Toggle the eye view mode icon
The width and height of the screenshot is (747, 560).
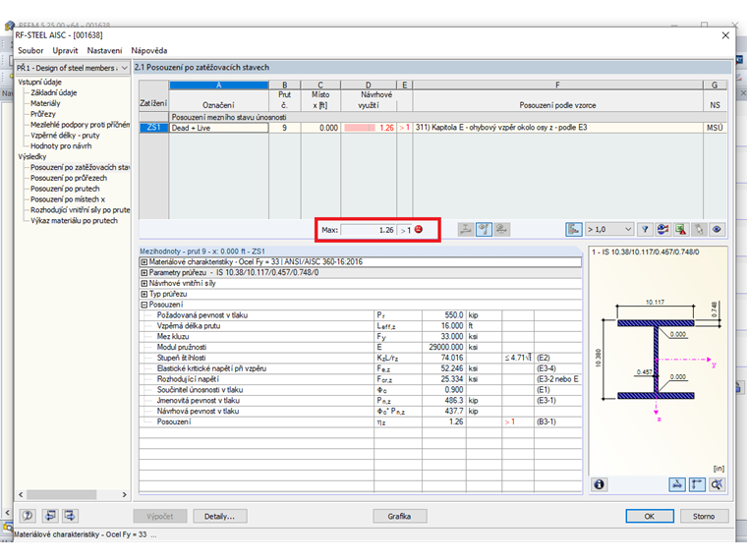click(717, 230)
